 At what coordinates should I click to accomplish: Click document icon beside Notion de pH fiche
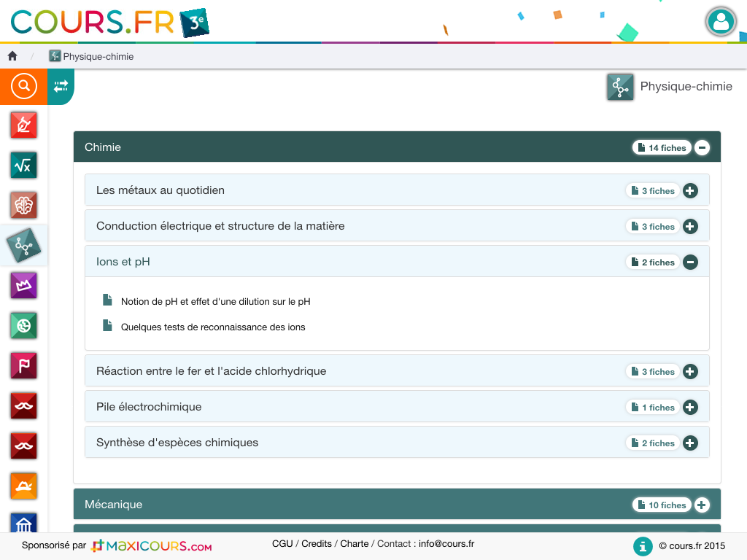tap(108, 300)
